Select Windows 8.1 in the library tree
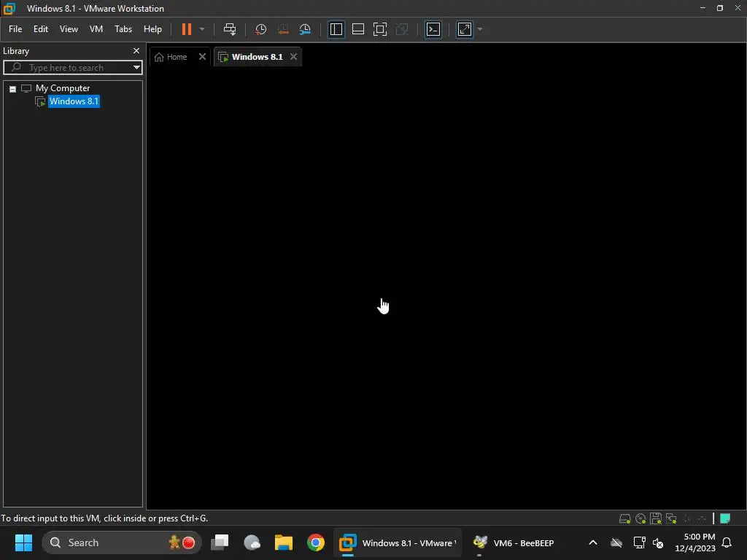The width and height of the screenshot is (747, 560). (x=74, y=101)
